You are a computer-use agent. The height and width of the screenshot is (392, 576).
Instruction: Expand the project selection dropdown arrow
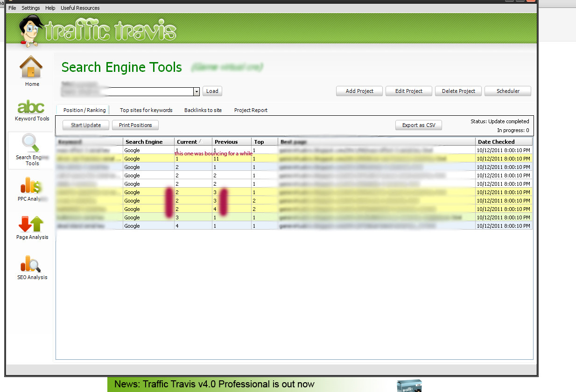(197, 91)
